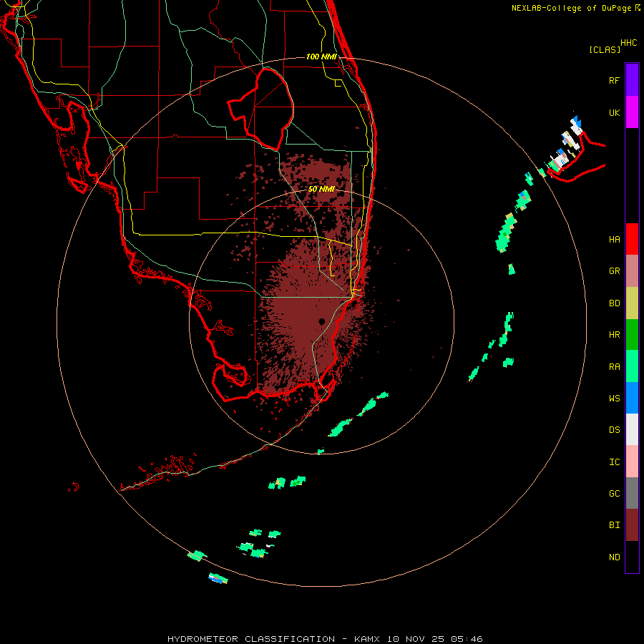The height and width of the screenshot is (644, 644).
Task: Click the "RF" legend label
Action: [x=614, y=80]
